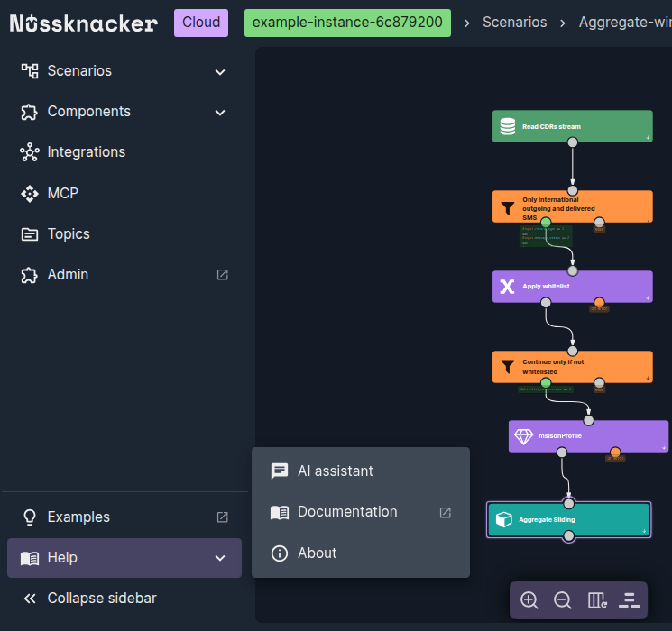
Task: Click the Admin external-link icon
Action: (x=223, y=275)
